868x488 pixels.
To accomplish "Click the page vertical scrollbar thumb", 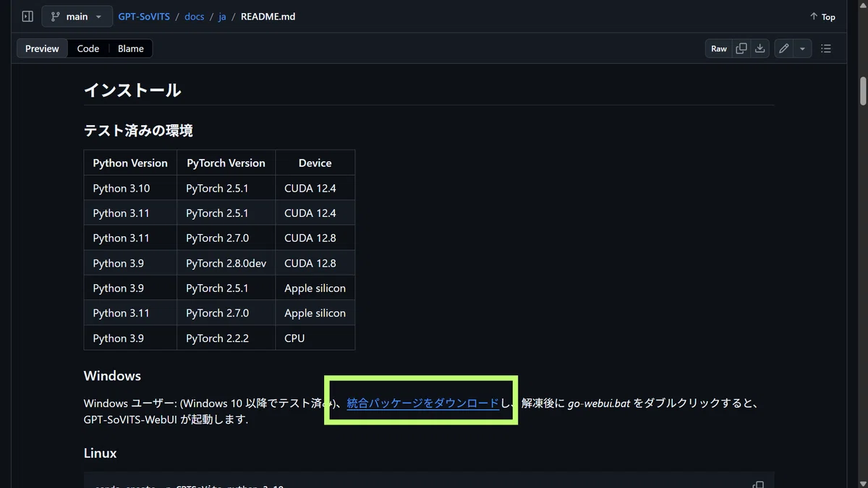I will click(x=862, y=92).
